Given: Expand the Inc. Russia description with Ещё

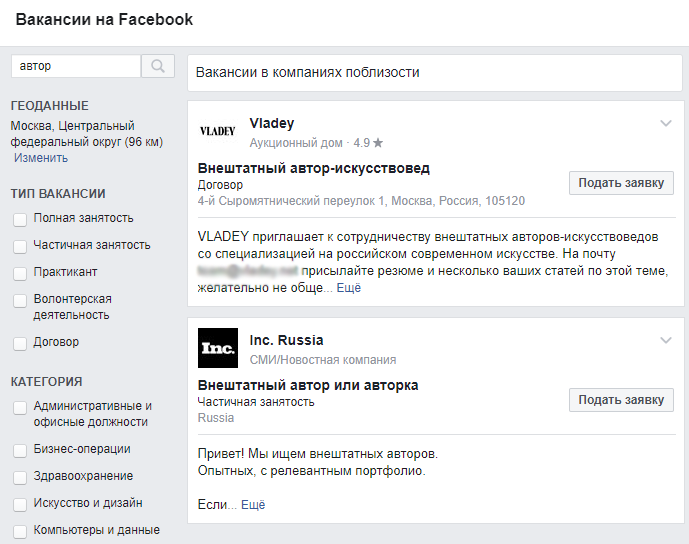Looking at the screenshot, I should (x=253, y=504).
